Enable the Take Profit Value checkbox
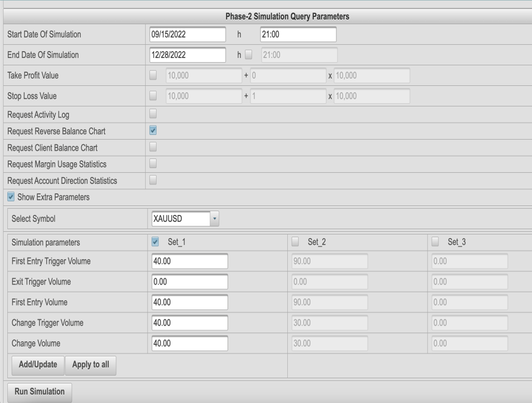The image size is (532, 403). pos(153,75)
